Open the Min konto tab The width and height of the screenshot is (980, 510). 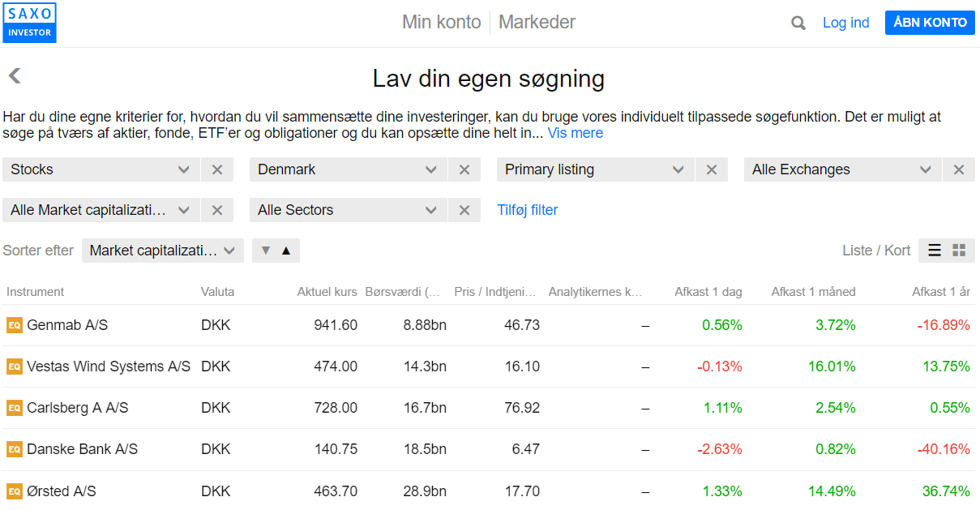[442, 22]
